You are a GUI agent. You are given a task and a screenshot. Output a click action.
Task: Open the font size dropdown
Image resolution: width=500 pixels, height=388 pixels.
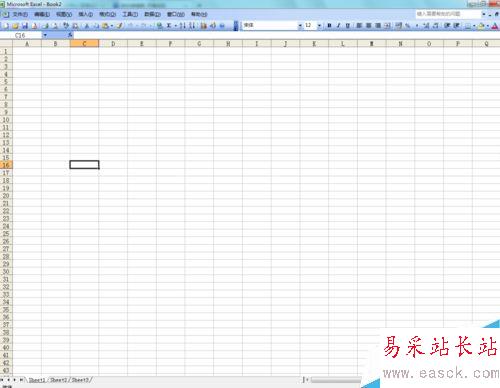point(319,26)
